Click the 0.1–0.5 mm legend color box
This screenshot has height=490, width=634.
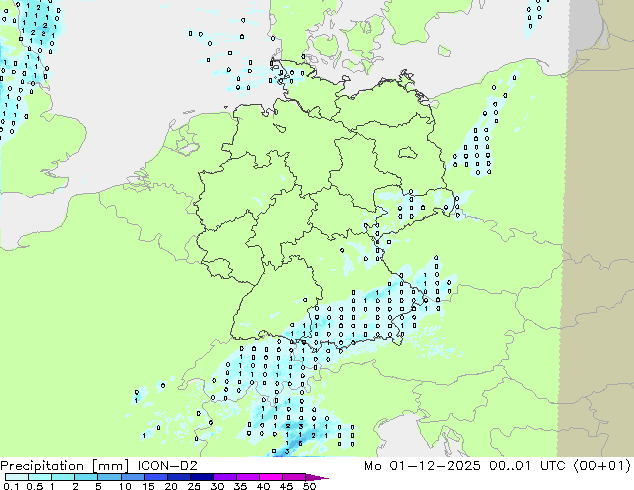tap(17, 477)
